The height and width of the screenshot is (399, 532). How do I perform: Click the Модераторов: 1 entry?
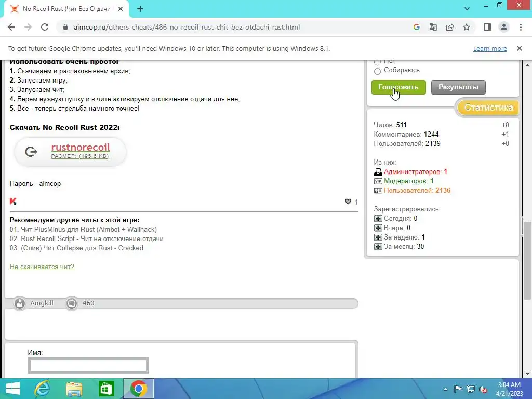coord(408,181)
